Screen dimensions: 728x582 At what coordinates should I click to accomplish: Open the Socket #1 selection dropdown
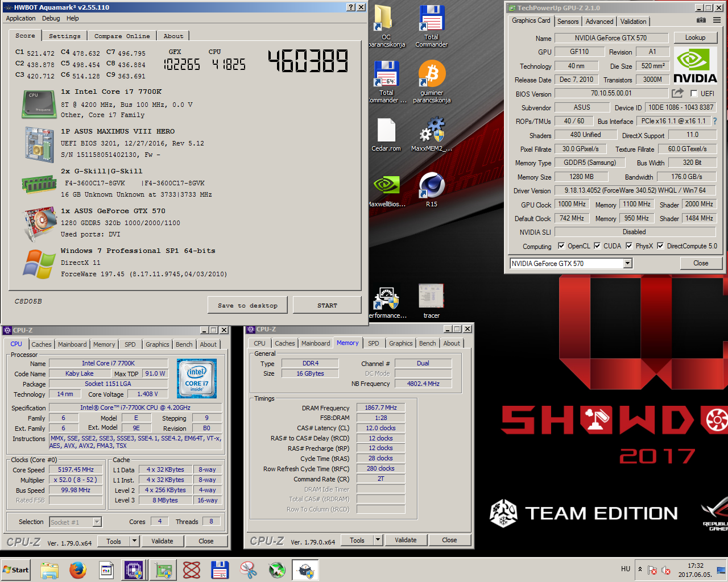(x=97, y=522)
